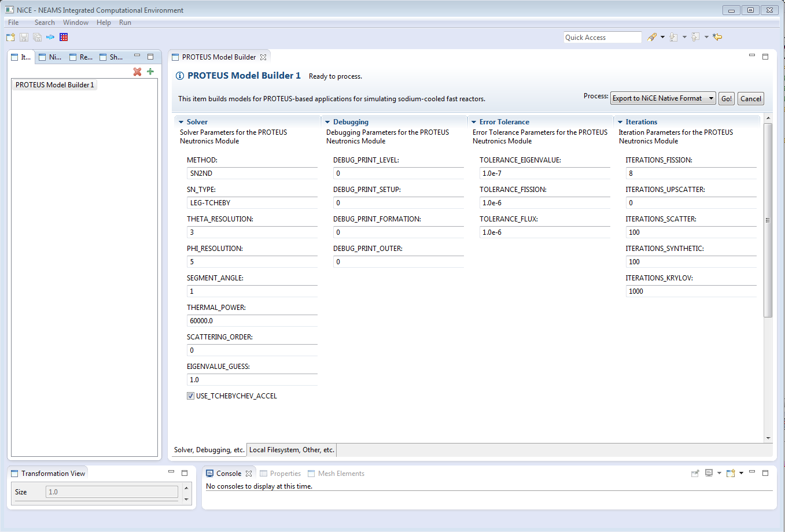Click the METHOD input field
This screenshot has width=785, height=532.
252,173
